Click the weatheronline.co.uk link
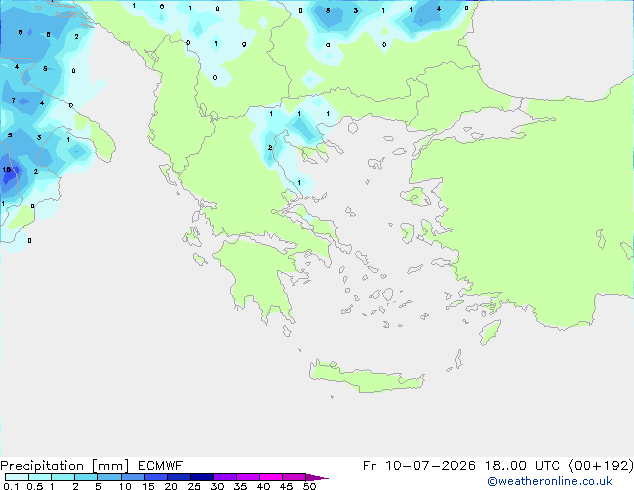634x490 pixels. tap(549, 481)
